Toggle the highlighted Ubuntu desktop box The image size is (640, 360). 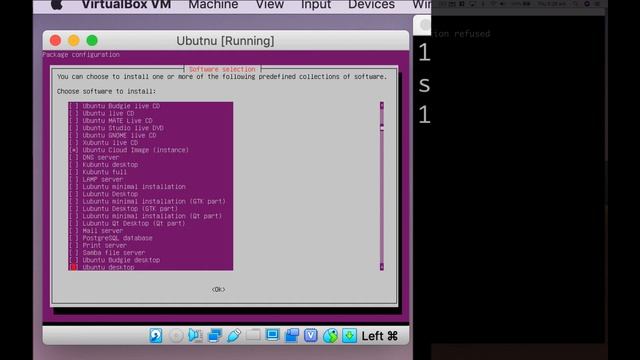click(74, 267)
